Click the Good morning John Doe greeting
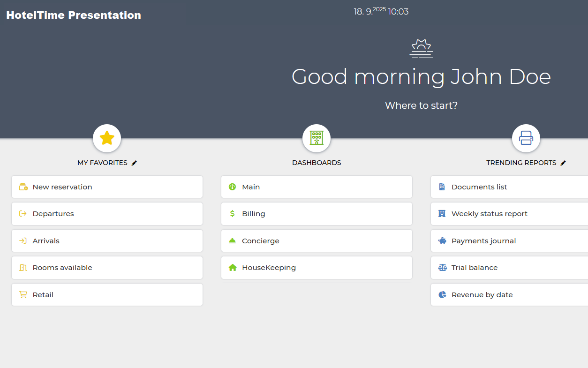This screenshot has height=368, width=588. coord(421,76)
